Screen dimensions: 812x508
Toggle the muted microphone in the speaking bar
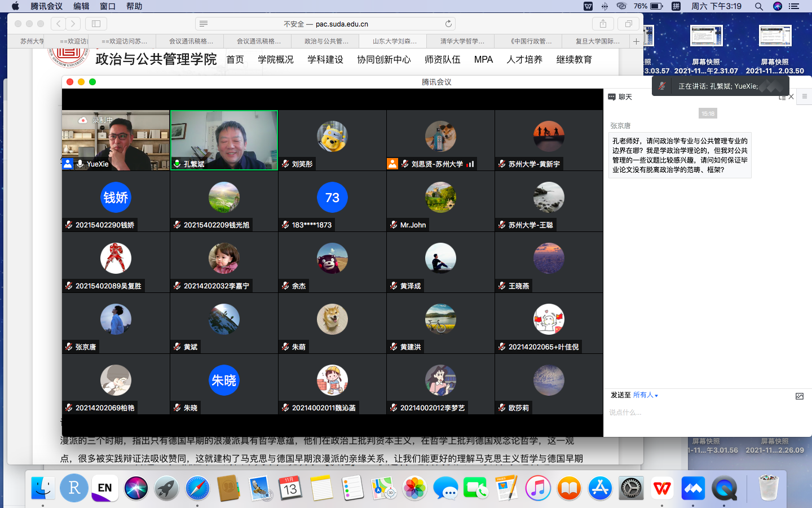[662, 86]
